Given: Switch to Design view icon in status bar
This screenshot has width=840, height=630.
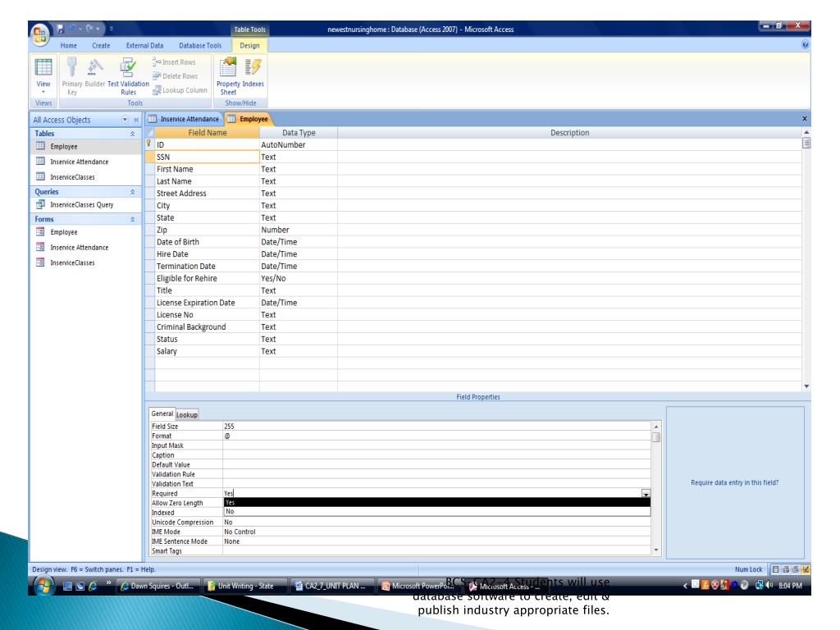Looking at the screenshot, I should pos(806,569).
